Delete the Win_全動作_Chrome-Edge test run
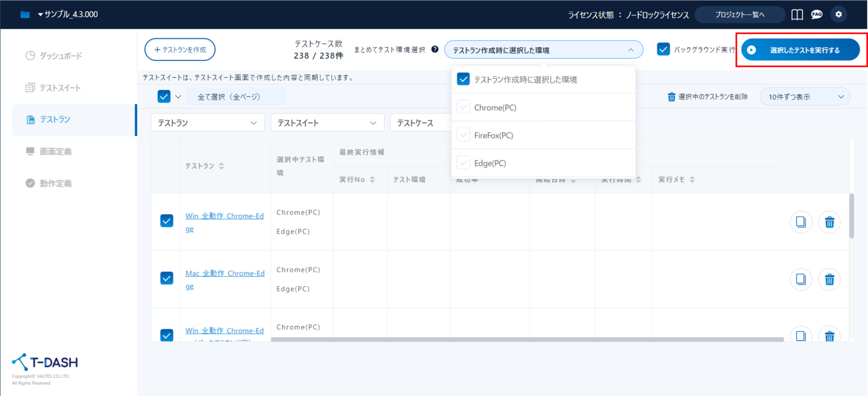 pos(830,222)
